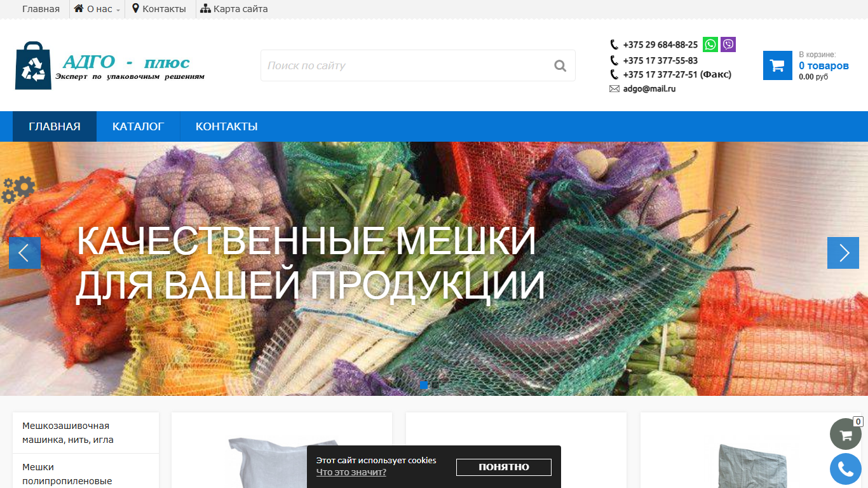Click the map pin icon next to Контакты
Image resolution: width=868 pixels, height=488 pixels.
(135, 8)
